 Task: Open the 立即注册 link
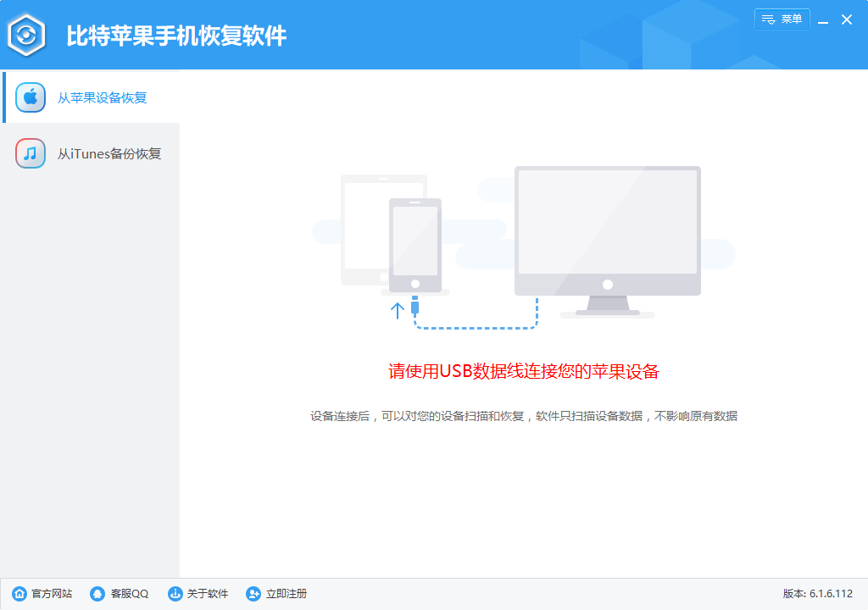[x=287, y=594]
